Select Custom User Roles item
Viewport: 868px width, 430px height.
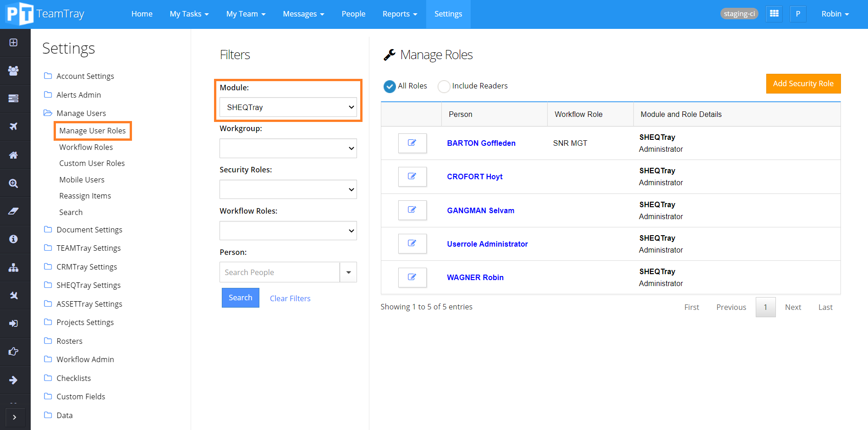[x=92, y=163]
